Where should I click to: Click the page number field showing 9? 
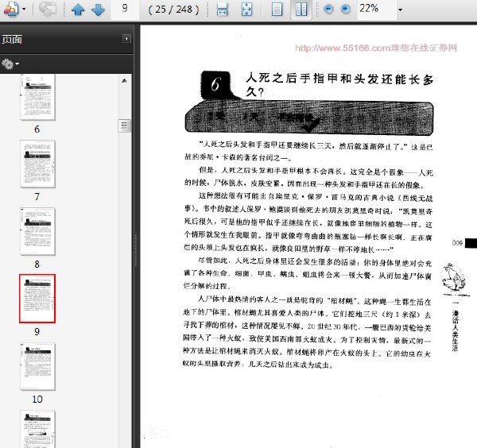point(125,9)
